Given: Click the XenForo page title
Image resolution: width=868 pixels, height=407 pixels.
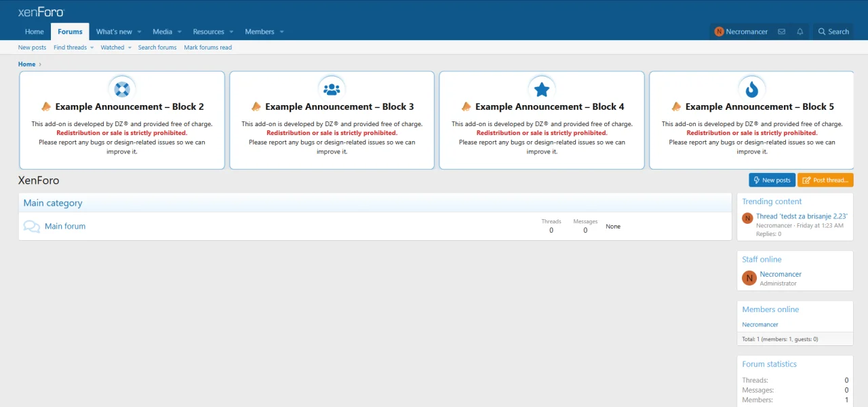Looking at the screenshot, I should pyautogui.click(x=39, y=180).
